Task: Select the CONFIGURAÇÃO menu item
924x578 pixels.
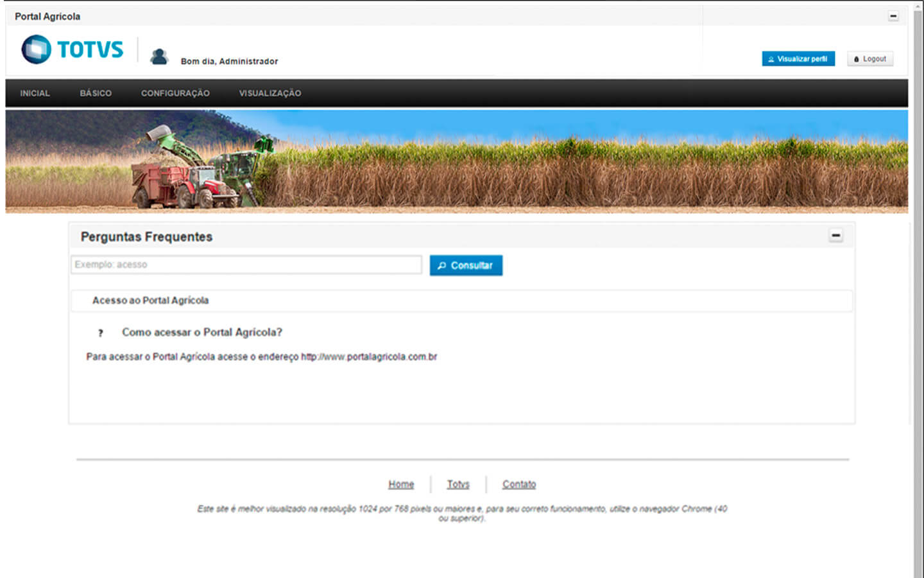Action: 175,93
